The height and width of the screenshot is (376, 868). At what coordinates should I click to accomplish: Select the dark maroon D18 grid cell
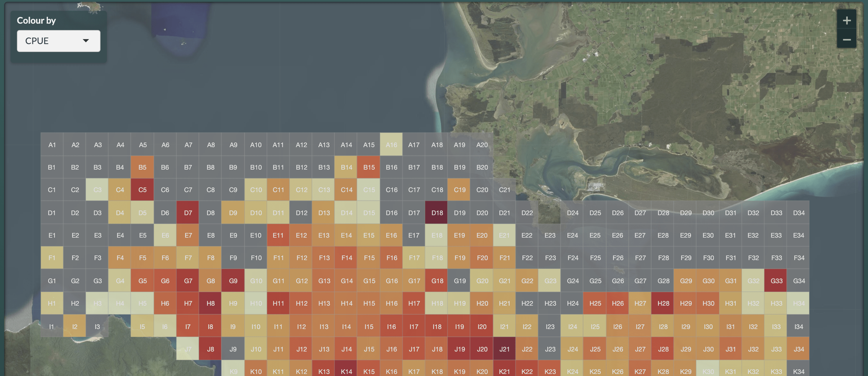click(x=437, y=213)
